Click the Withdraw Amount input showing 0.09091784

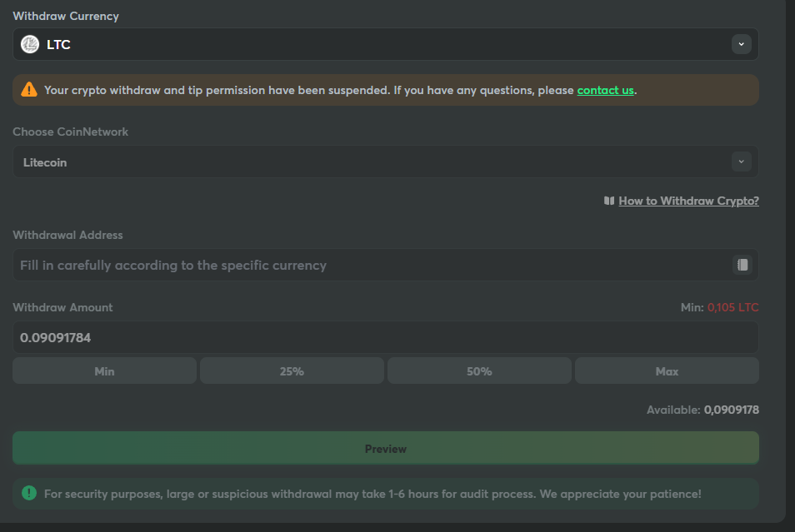[x=383, y=338]
